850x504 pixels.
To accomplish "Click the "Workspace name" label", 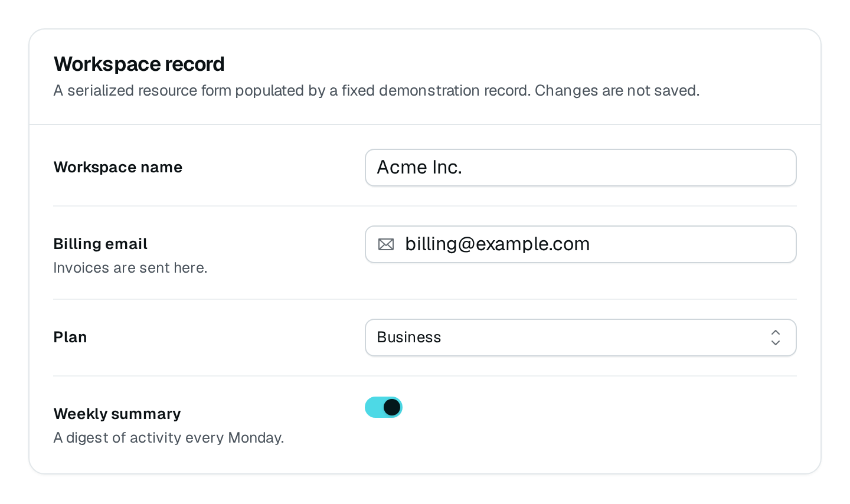I will pyautogui.click(x=118, y=168).
